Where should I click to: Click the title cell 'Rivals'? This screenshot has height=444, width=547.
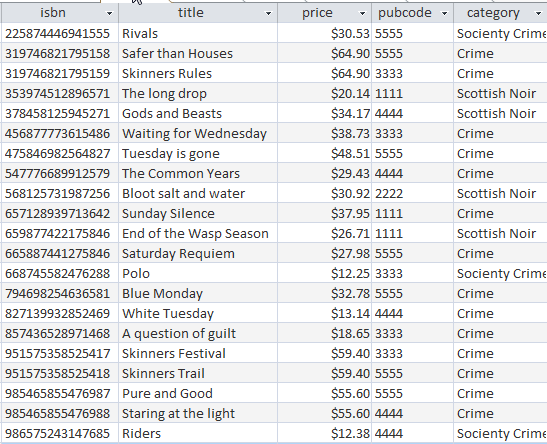click(198, 33)
